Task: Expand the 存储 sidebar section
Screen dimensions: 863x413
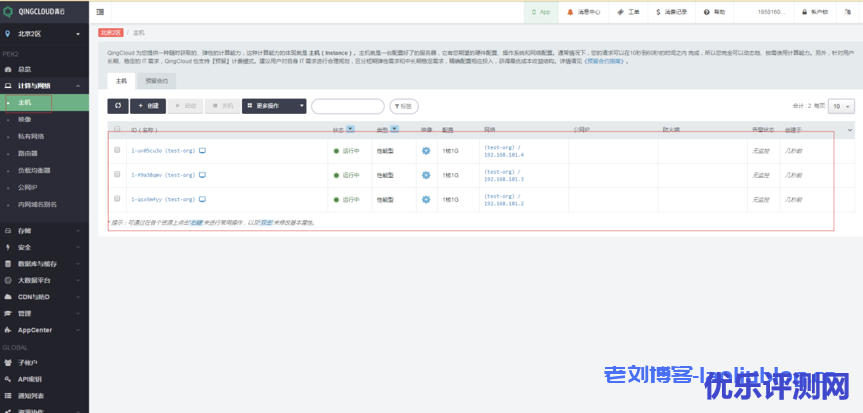Action: [x=24, y=230]
